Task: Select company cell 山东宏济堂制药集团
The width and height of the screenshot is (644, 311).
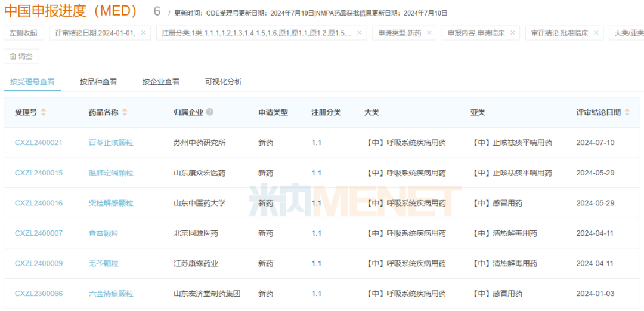Action: pyautogui.click(x=207, y=294)
